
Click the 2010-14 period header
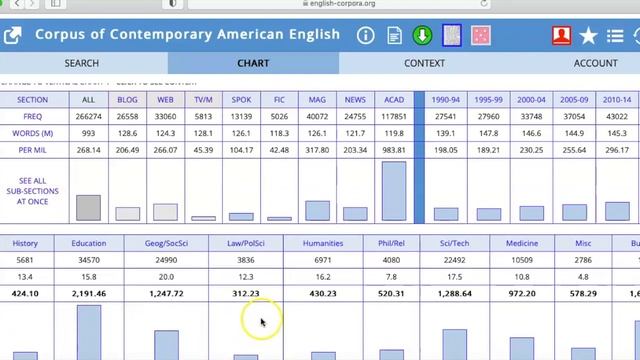pyautogui.click(x=617, y=100)
